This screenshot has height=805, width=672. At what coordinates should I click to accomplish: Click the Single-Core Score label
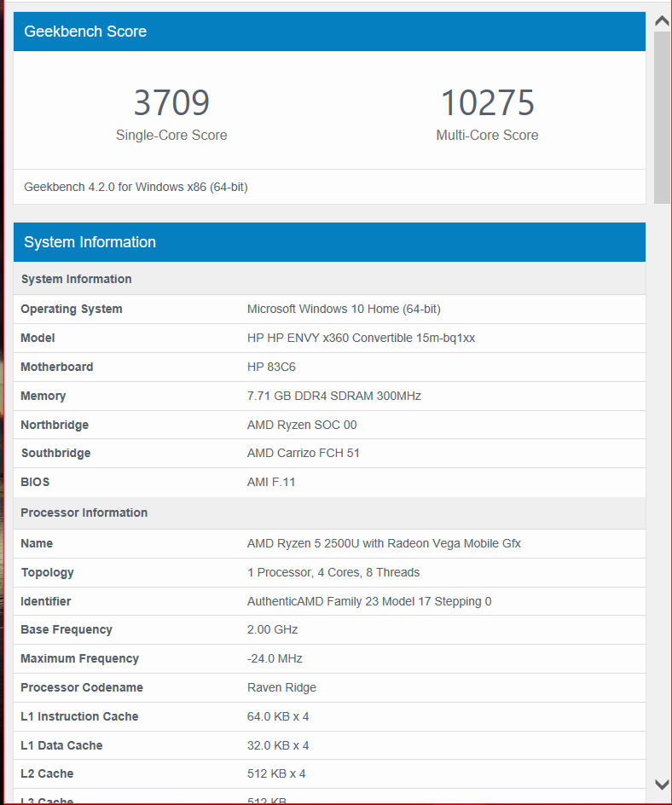pos(171,135)
